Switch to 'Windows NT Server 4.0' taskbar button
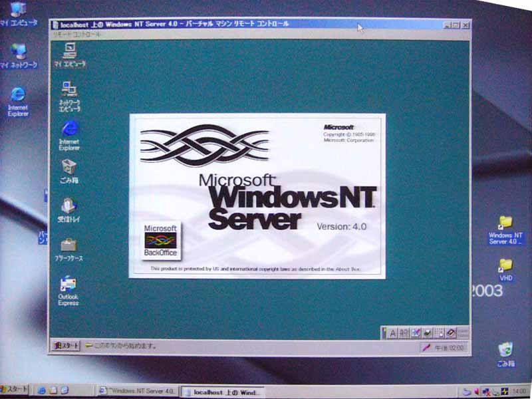 click(137, 390)
